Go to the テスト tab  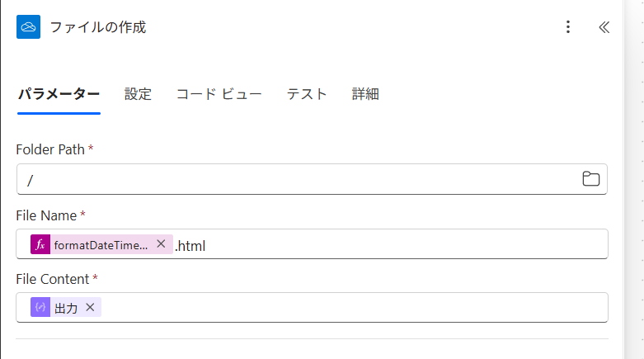307,94
